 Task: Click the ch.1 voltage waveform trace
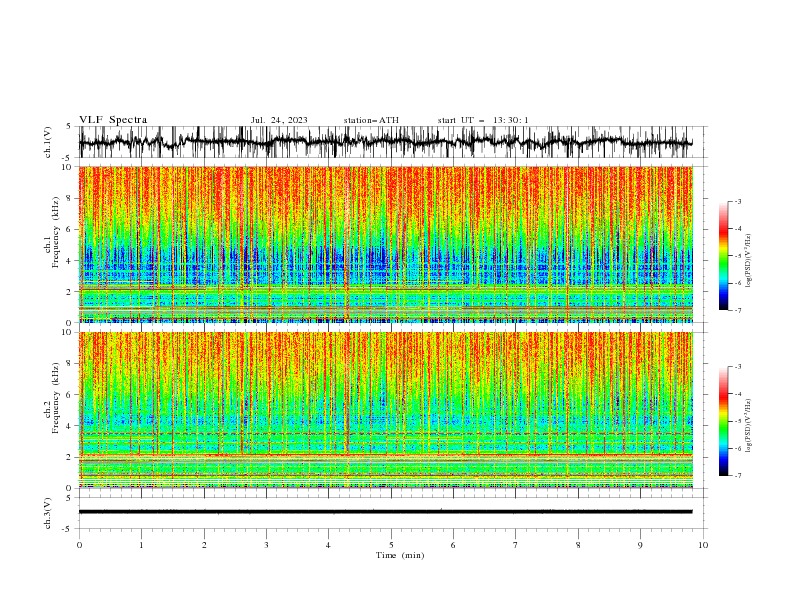385,142
